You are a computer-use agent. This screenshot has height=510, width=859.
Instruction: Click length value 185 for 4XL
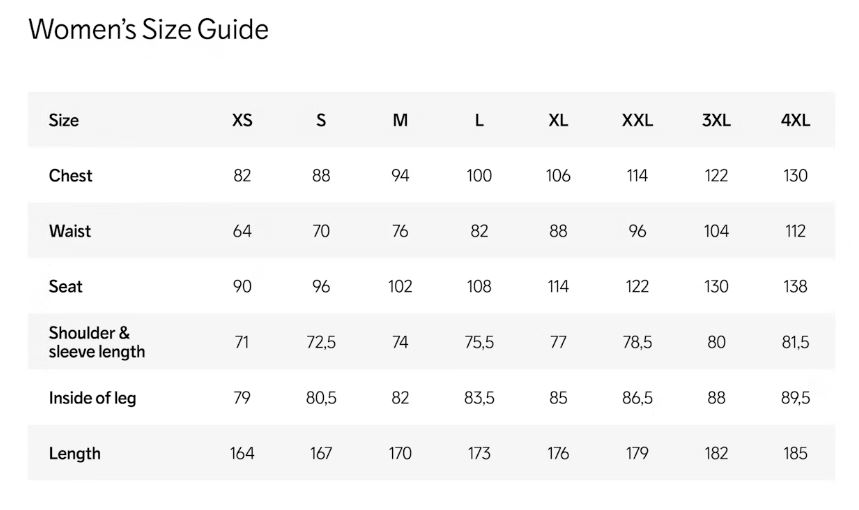point(795,453)
